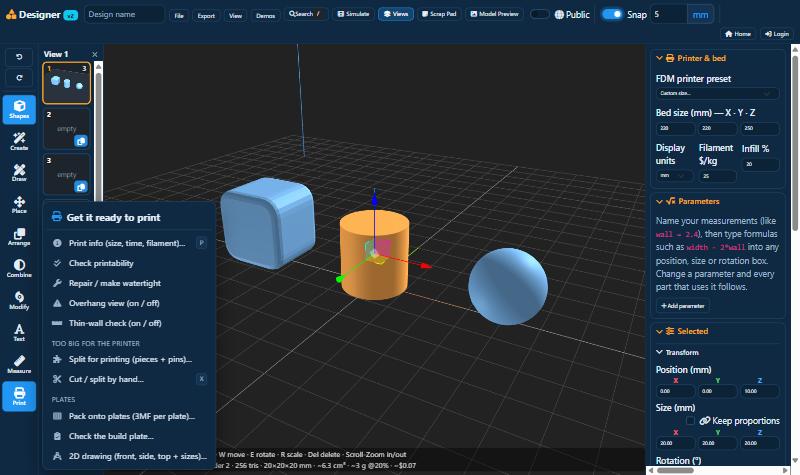Open the mm units selector by Snap
The width and height of the screenshot is (800, 475).
pyautogui.click(x=700, y=14)
